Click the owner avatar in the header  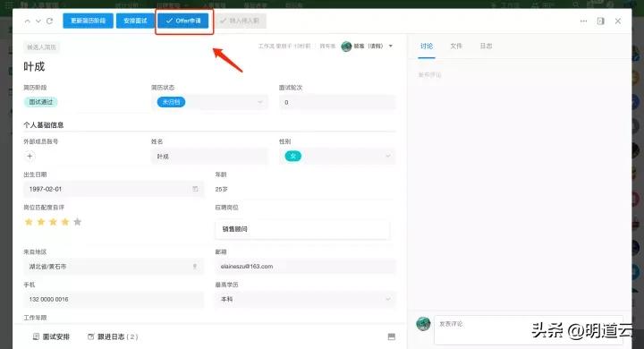[x=346, y=46]
